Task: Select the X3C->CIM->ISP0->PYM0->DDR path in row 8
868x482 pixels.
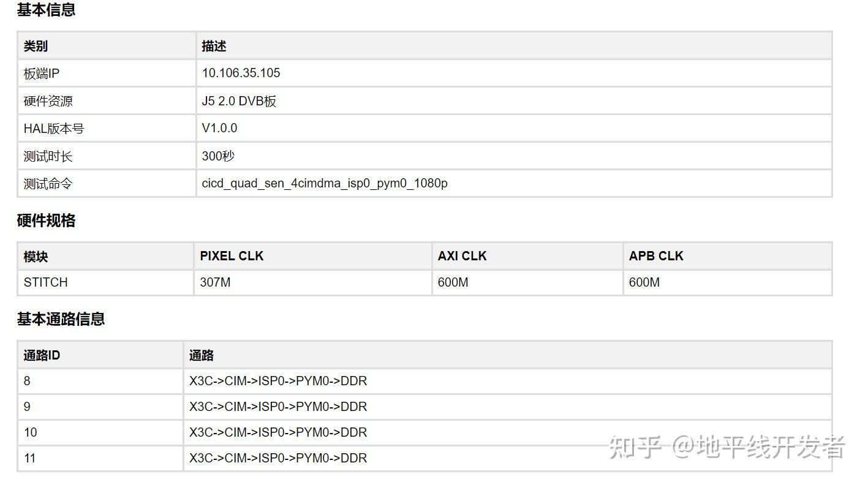Action: [278, 381]
